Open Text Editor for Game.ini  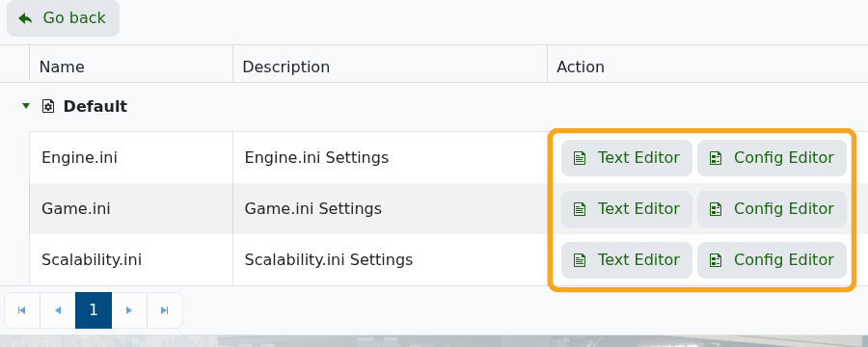click(x=627, y=208)
